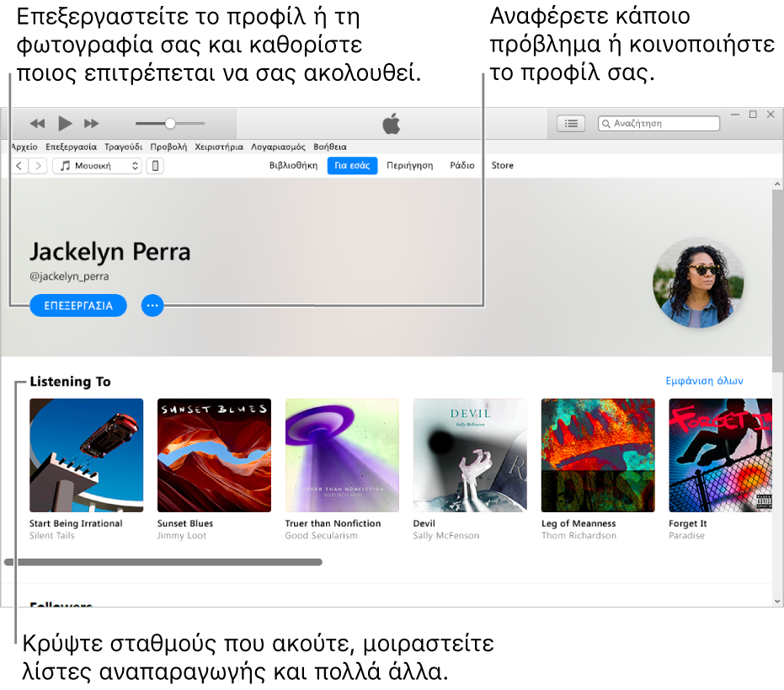Adjust the volume slider
This screenshot has width=784, height=690.
click(168, 123)
